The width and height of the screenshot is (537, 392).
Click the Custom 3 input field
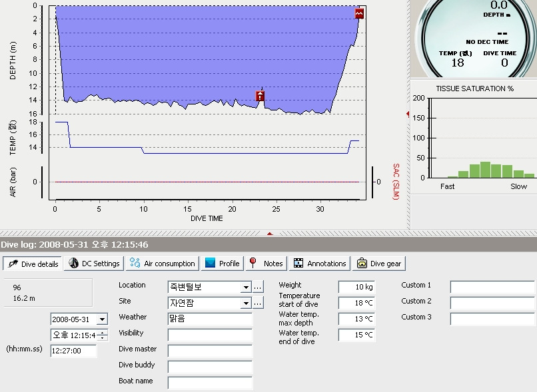pyautogui.click(x=492, y=319)
